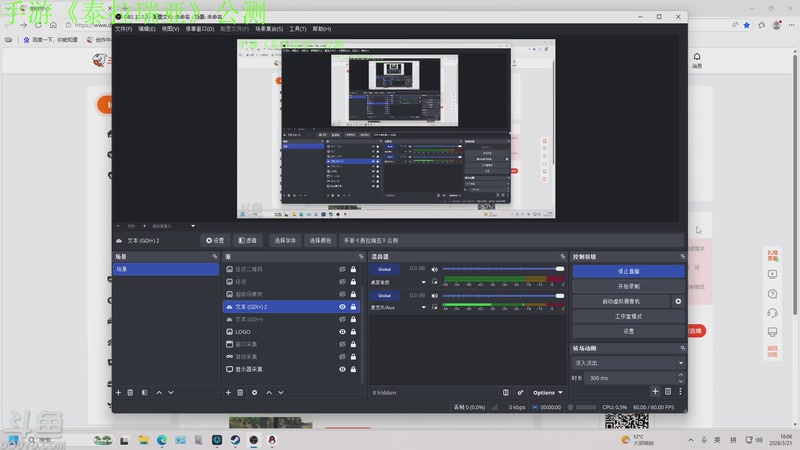Mute the 麦克风/Aux speaker icon
This screenshot has height=450, width=800.
[434, 295]
